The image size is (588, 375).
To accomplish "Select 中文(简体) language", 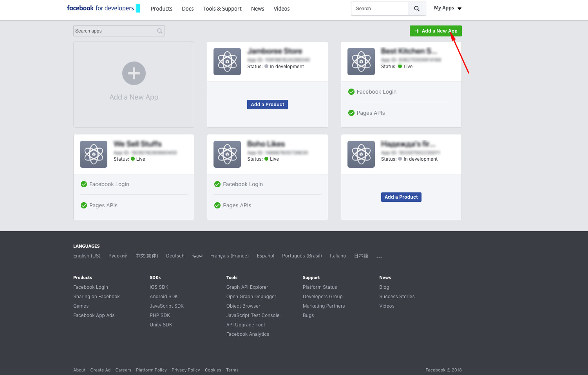I will point(147,256).
